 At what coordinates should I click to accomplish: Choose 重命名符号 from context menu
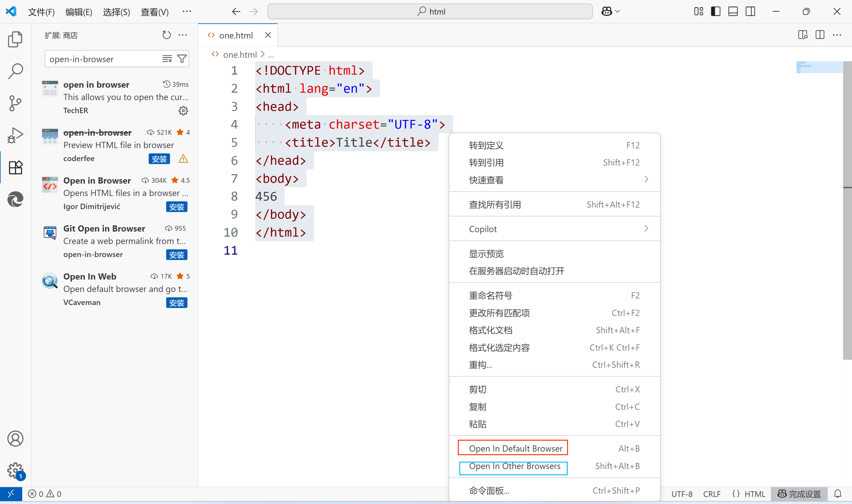tap(555, 296)
